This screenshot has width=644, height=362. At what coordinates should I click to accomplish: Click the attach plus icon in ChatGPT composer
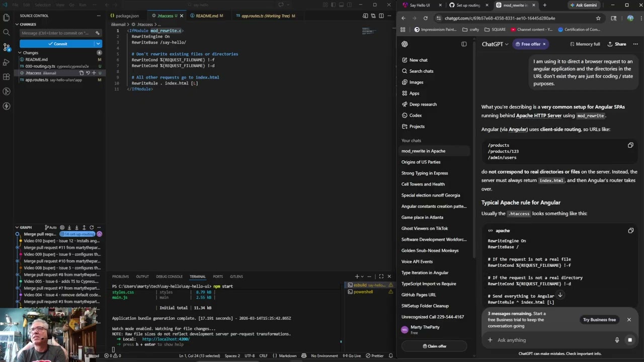[x=490, y=340]
